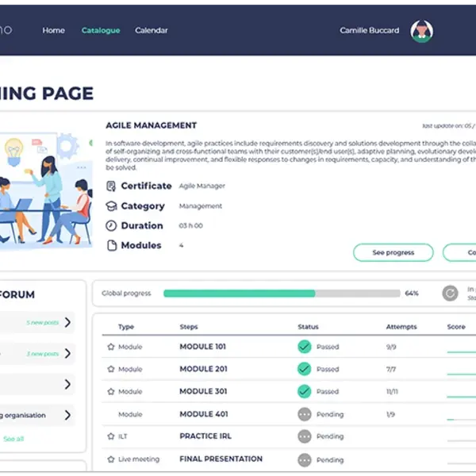Open the third forum topic chevron
Image resolution: width=476 pixels, height=476 pixels.
[67, 384]
